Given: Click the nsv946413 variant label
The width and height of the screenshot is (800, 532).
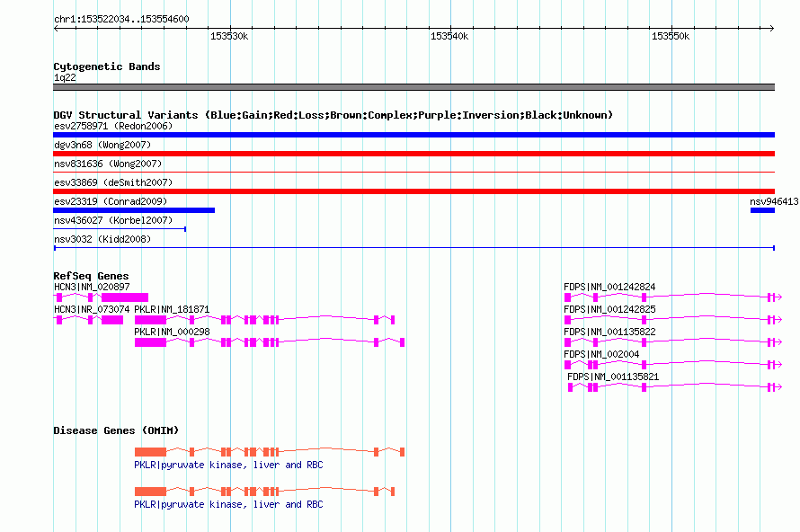Looking at the screenshot, I should click(x=774, y=201).
